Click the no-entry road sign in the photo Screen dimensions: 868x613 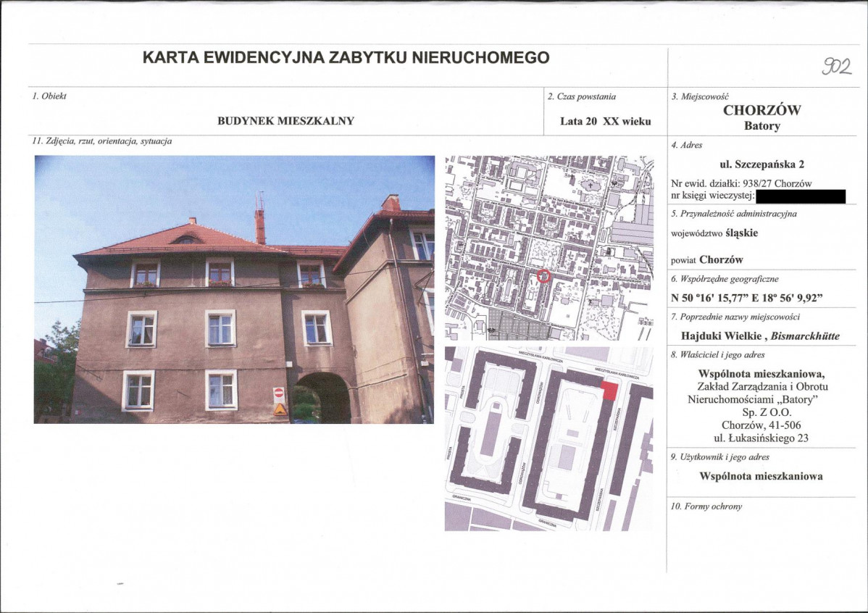click(280, 393)
